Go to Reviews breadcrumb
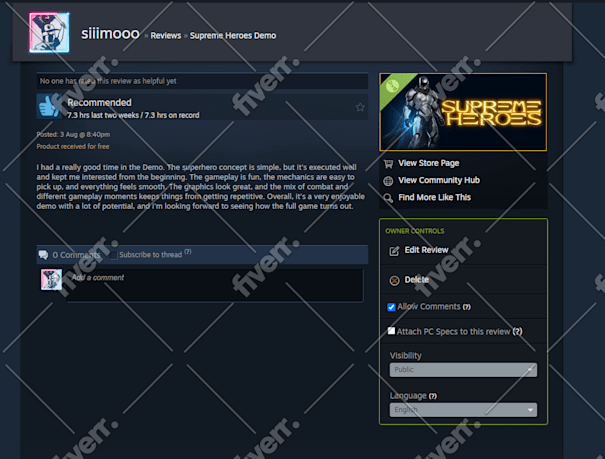 pyautogui.click(x=166, y=35)
